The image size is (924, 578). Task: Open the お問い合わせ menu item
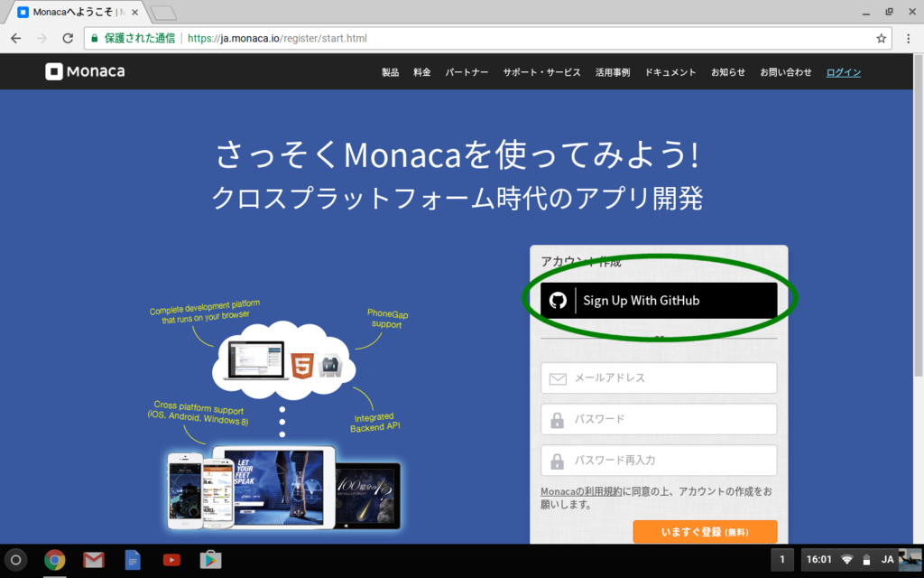pos(786,72)
